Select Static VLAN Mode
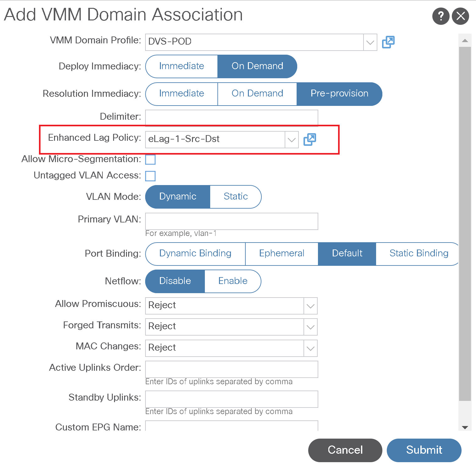 pyautogui.click(x=236, y=197)
